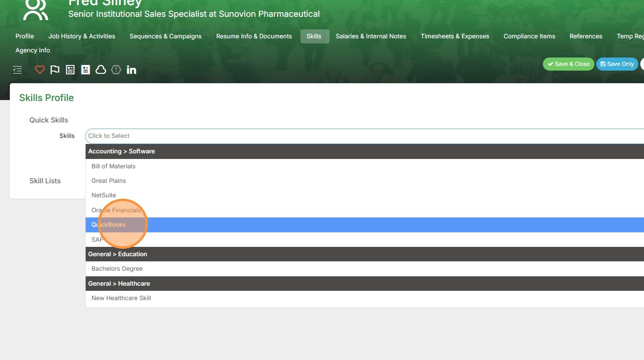Screen dimensions: 644x360
Task: Open the Salaries & Internal Notes tab
Action: click(371, 36)
